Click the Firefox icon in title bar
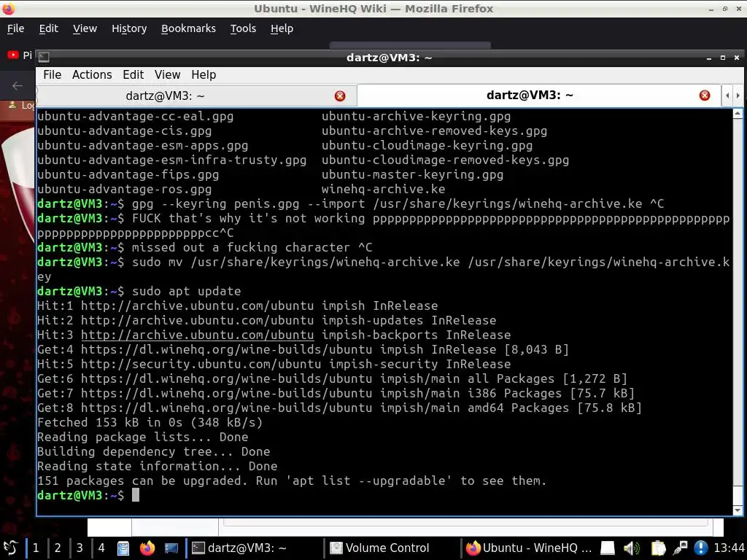This screenshot has width=747, height=560. click(9, 9)
